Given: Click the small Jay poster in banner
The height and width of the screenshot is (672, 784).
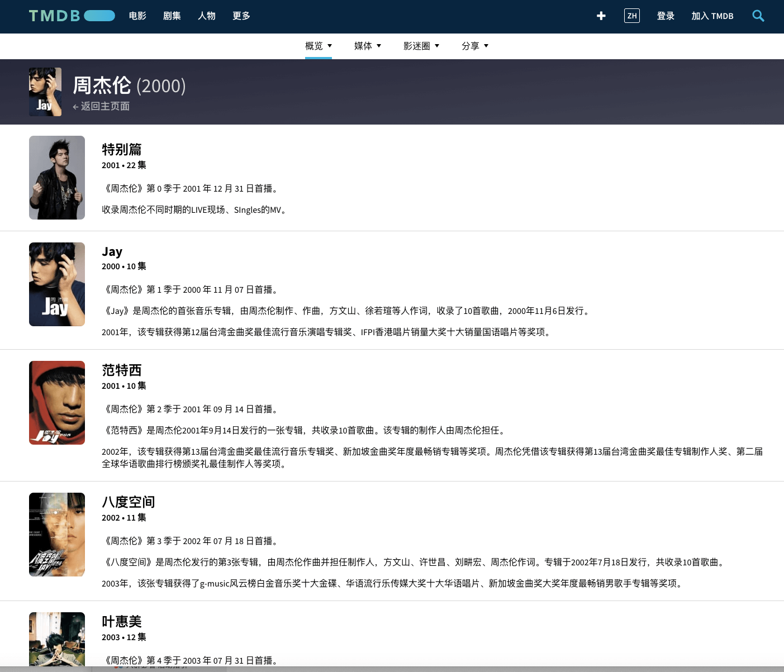Looking at the screenshot, I should click(x=45, y=92).
